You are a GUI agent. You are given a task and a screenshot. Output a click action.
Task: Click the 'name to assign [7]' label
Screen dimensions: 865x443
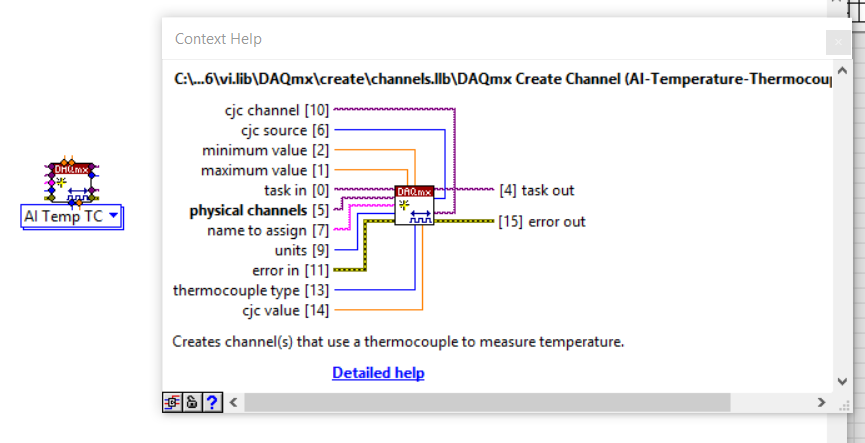coord(268,230)
